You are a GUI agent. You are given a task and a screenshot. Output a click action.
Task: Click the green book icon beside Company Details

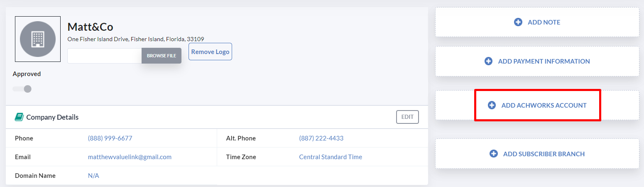[x=19, y=117]
